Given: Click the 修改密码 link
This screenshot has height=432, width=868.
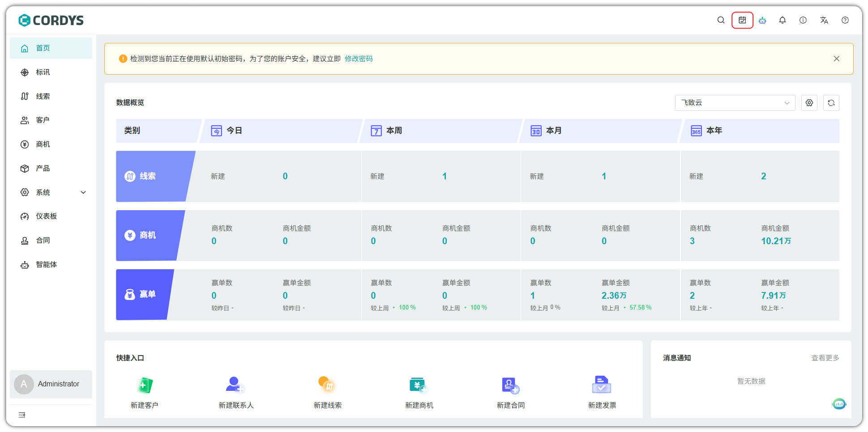Looking at the screenshot, I should coord(359,59).
